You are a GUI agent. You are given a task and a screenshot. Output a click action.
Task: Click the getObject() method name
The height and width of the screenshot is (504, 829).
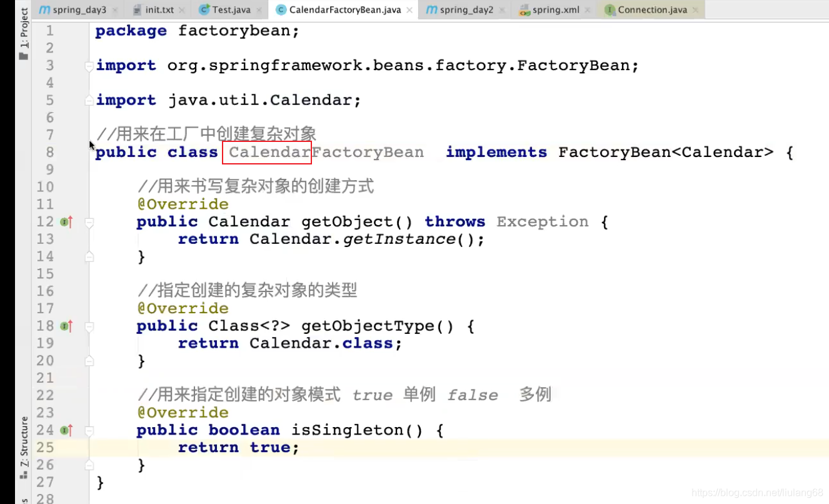[357, 222]
